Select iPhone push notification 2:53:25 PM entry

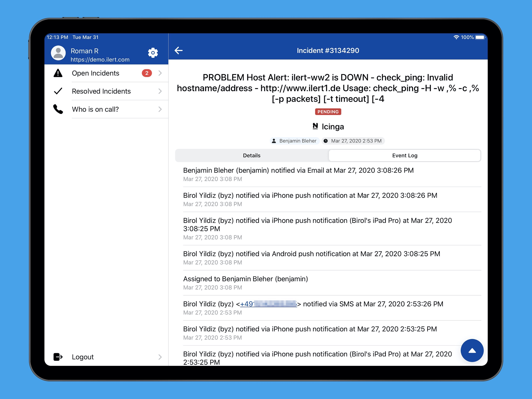pyautogui.click(x=332, y=333)
